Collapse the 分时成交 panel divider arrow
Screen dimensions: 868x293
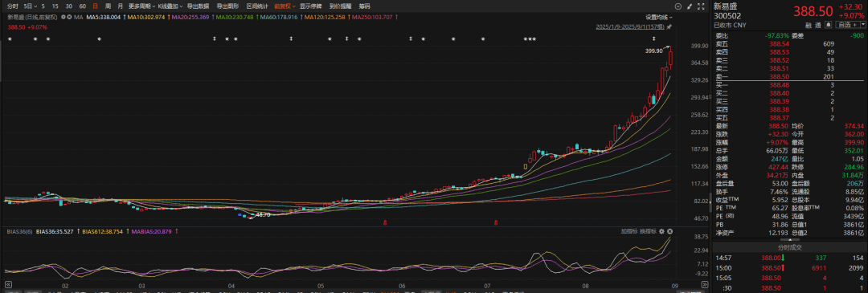790,240
